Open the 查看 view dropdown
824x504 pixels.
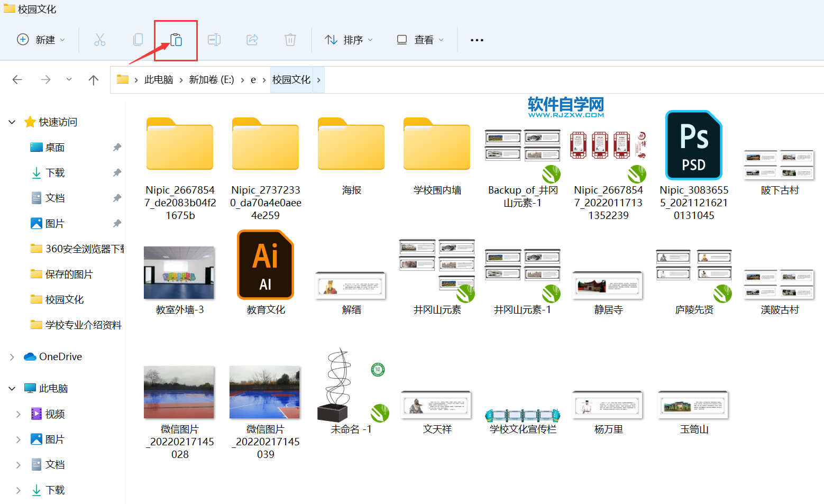pyautogui.click(x=420, y=40)
